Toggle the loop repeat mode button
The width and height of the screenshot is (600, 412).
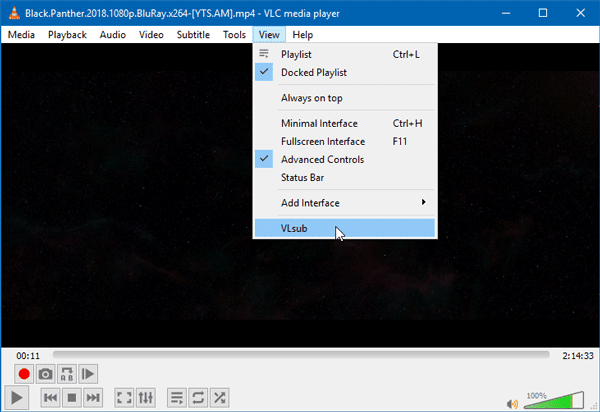(198, 398)
